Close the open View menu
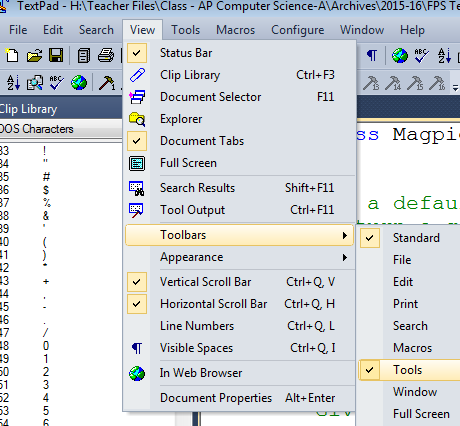Screen dimensions: 460x426 142,30
